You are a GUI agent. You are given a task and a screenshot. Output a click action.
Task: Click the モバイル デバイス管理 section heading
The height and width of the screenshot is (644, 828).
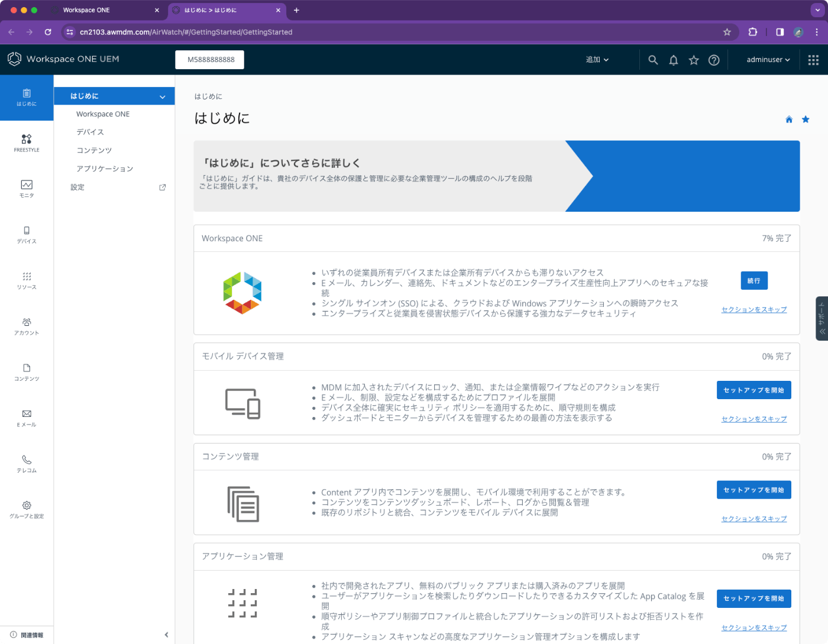242,357
